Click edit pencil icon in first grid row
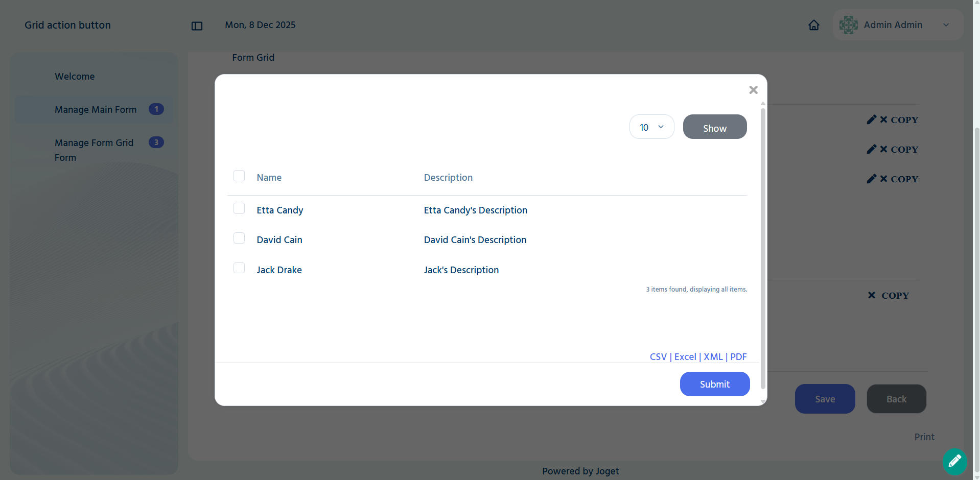980x480 pixels. tap(872, 119)
